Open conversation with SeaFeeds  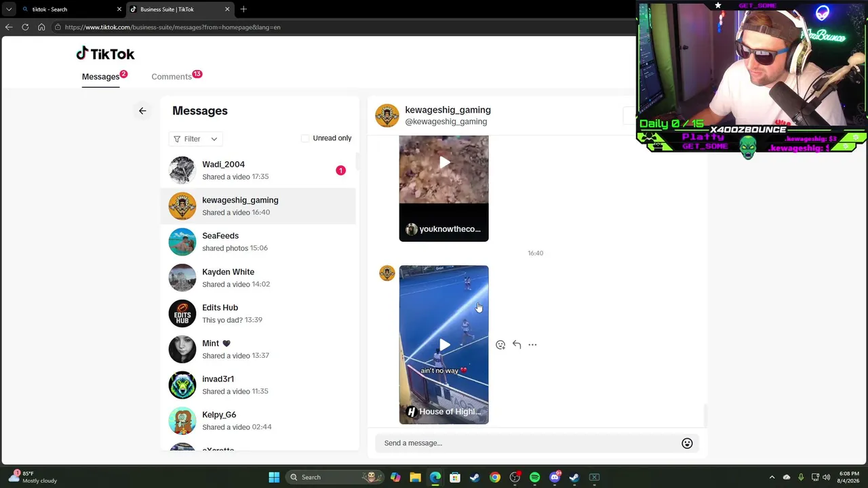click(x=258, y=242)
